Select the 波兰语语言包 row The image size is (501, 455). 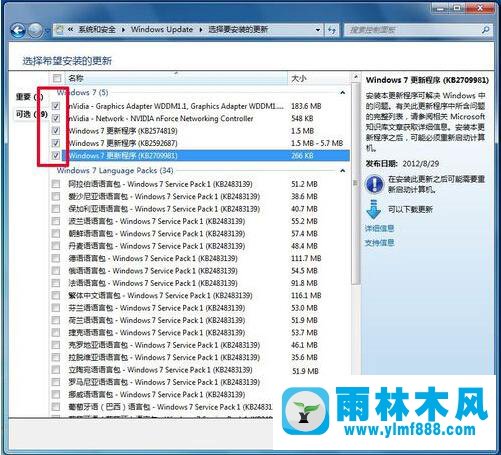click(200, 221)
